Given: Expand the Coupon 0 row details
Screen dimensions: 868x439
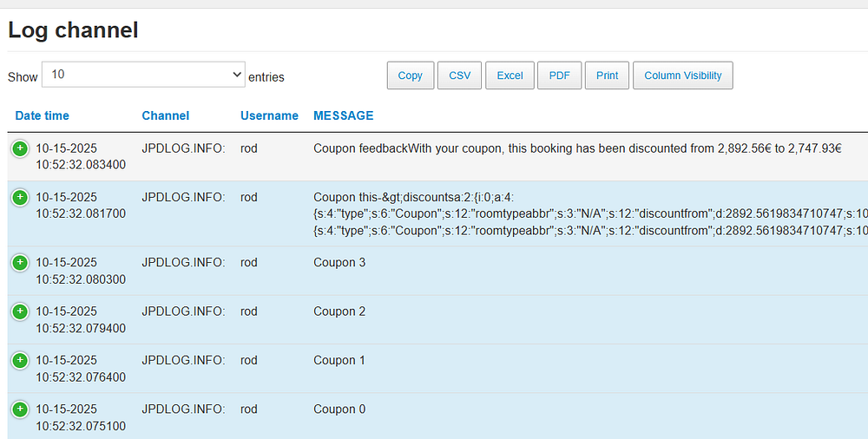Looking at the screenshot, I should 20,410.
